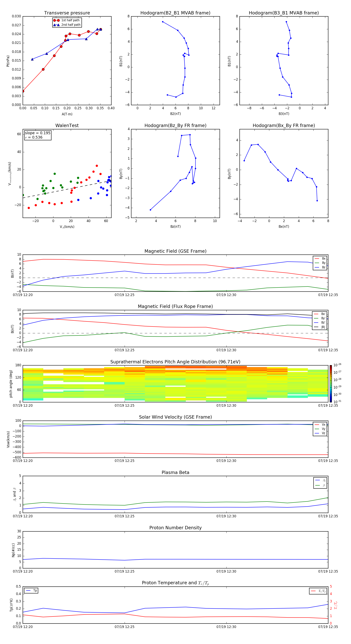The image size is (351, 644).
Task: Click "07/19 12:35" tick under Proton Temperature panel
Action: 328,627
